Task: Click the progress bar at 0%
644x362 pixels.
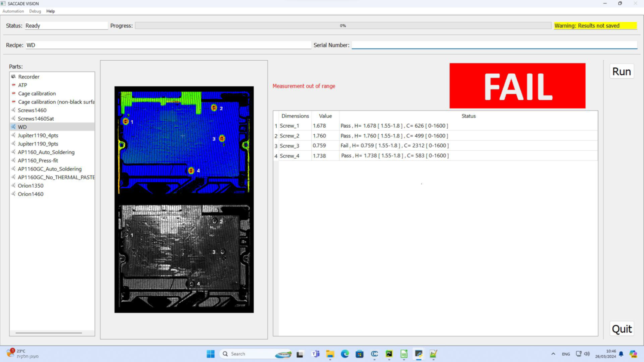Action: tap(343, 26)
